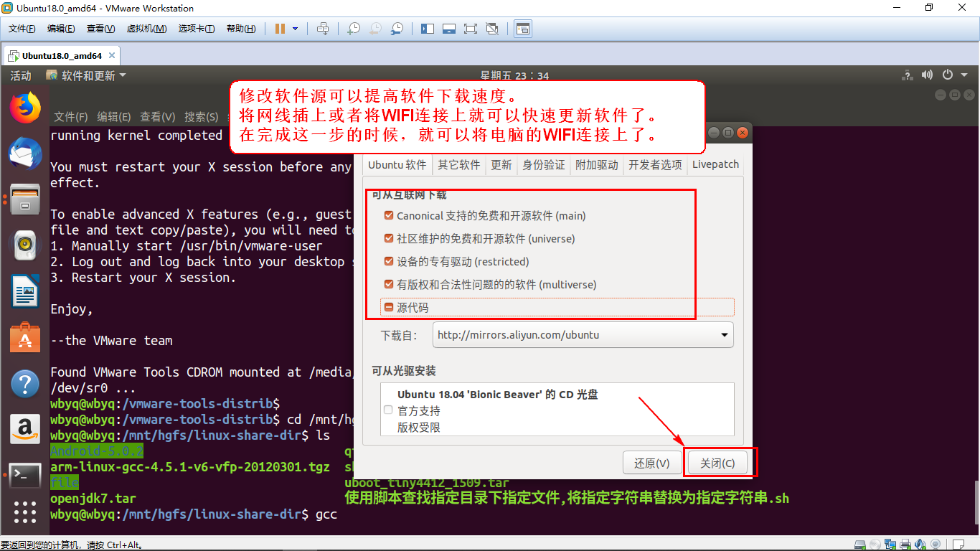
Task: Open the clock showing 星期五 23:34
Action: pyautogui.click(x=514, y=75)
